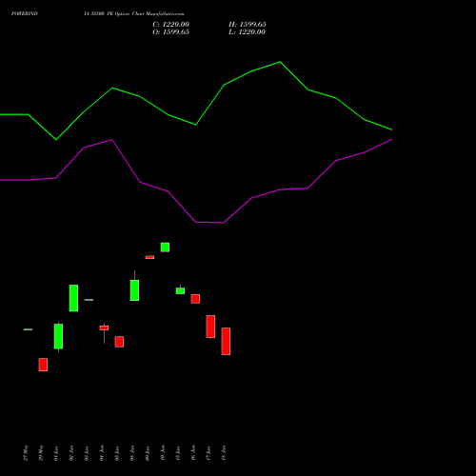Viewport: 476px width, 476px height.
Task: Click the high value H: 1599.65
Action: click(248, 25)
